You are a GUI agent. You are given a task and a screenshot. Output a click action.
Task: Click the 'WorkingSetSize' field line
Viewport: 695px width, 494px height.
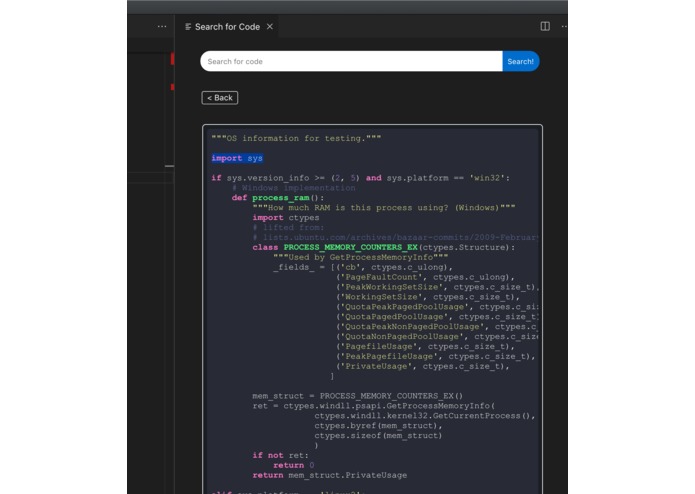point(428,297)
